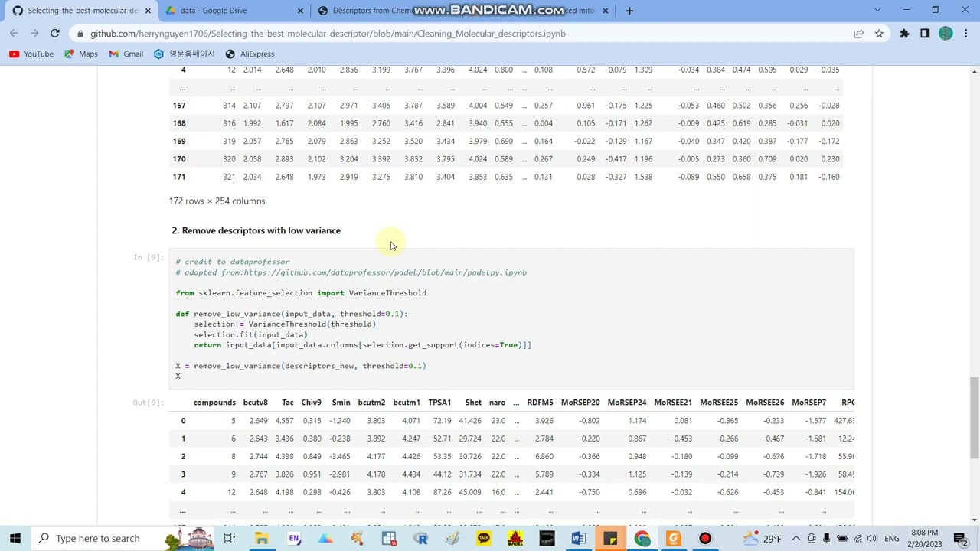This screenshot has height=551, width=980.
Task: Show hidden system tray icons
Action: pyautogui.click(x=796, y=539)
